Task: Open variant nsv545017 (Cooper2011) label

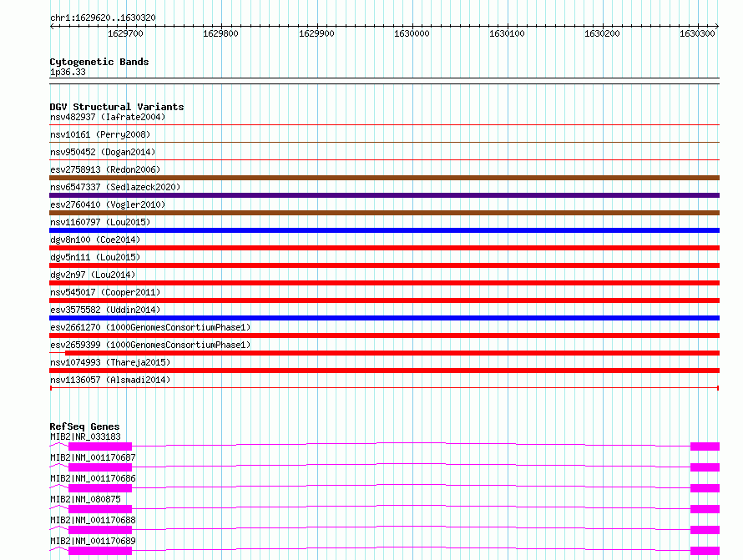Action: pyautogui.click(x=105, y=292)
